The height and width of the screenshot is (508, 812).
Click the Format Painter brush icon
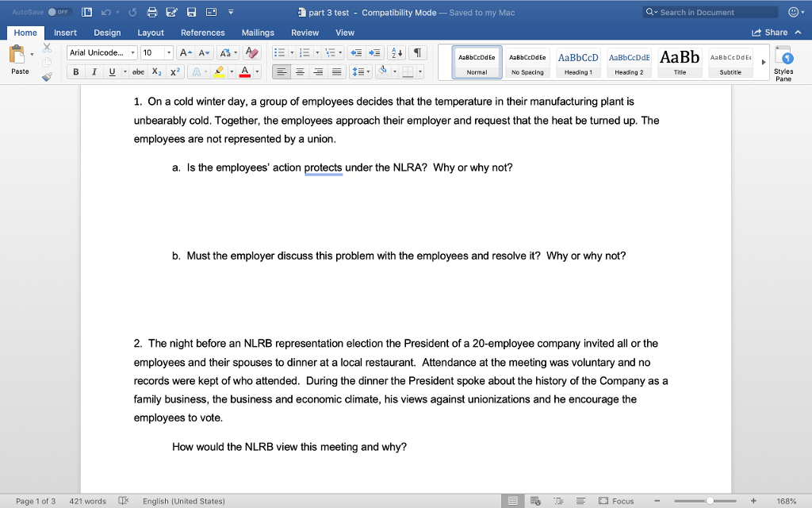[47, 77]
